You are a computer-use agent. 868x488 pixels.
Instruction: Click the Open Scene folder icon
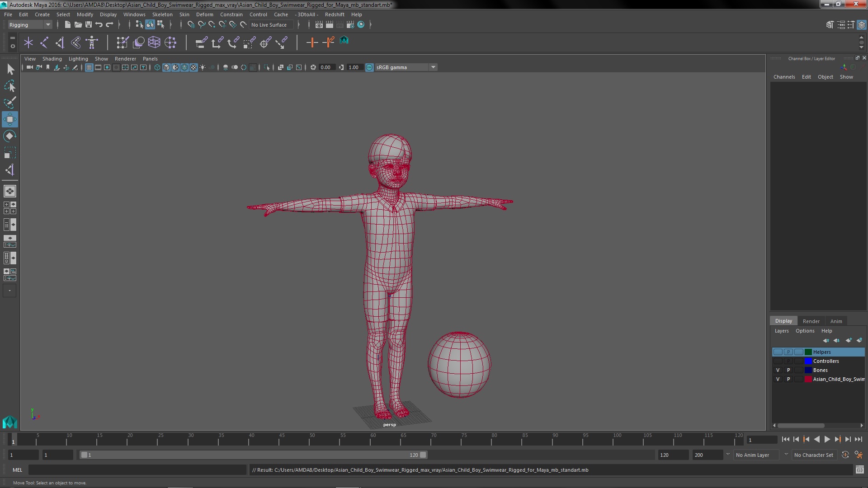tap(78, 25)
